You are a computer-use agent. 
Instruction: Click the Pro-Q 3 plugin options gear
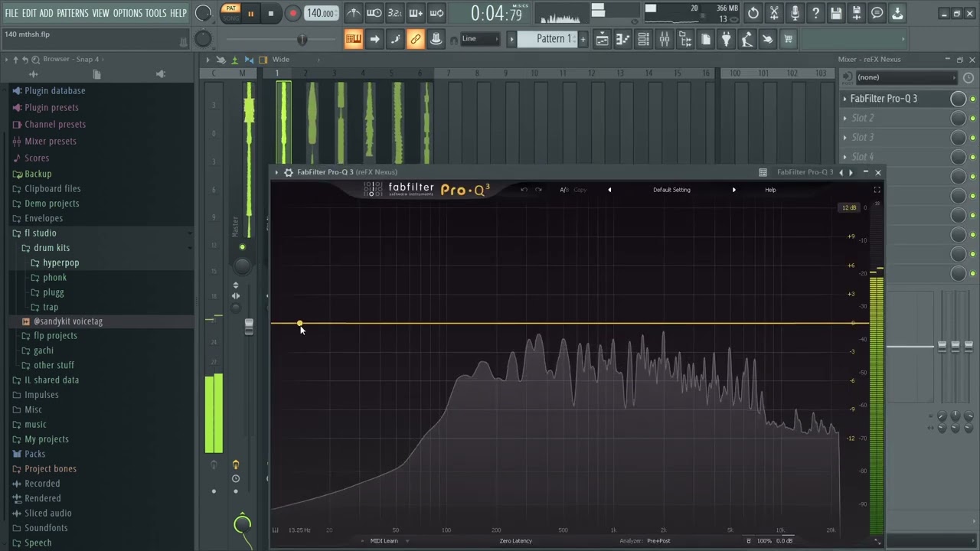tap(289, 172)
